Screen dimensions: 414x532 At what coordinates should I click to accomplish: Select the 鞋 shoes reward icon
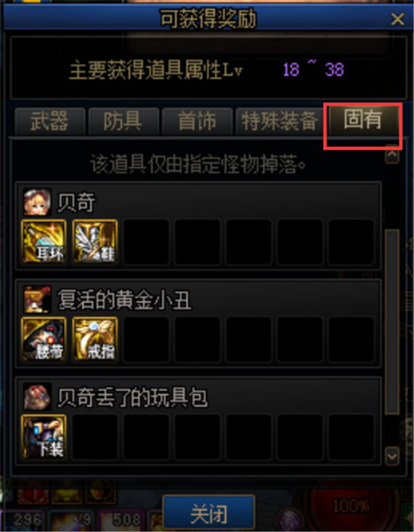[95, 242]
